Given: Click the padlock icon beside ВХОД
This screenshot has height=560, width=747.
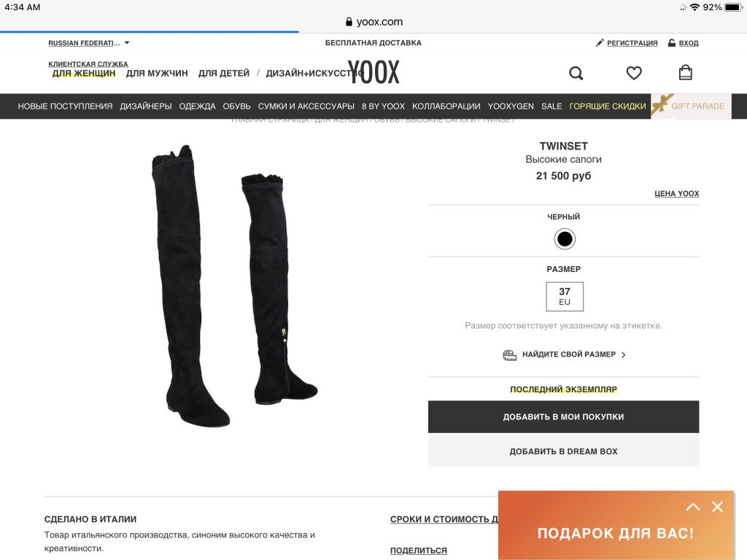Looking at the screenshot, I should pyautogui.click(x=672, y=43).
